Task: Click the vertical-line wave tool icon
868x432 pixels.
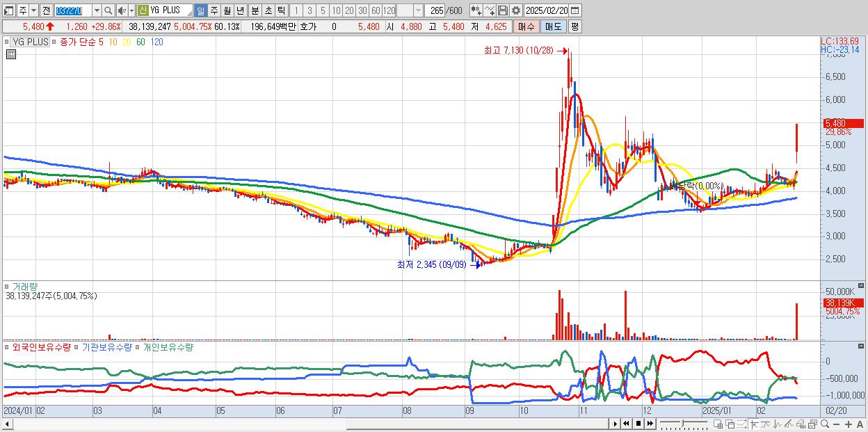Action: (778, 424)
